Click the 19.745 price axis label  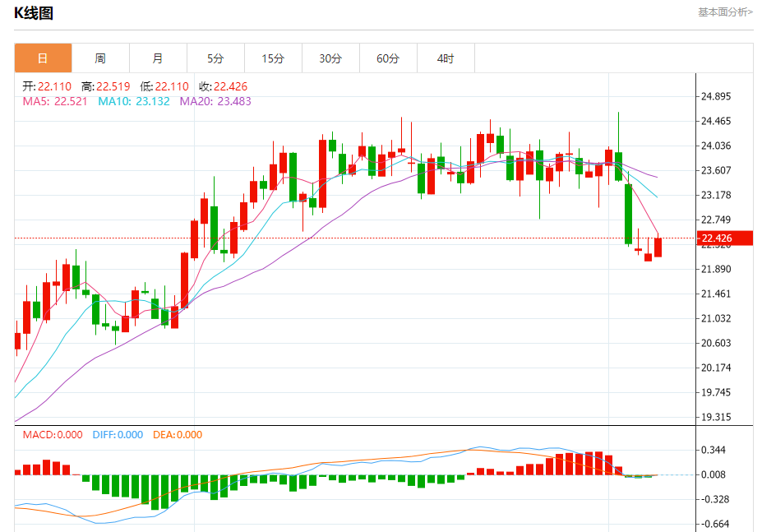716,392
